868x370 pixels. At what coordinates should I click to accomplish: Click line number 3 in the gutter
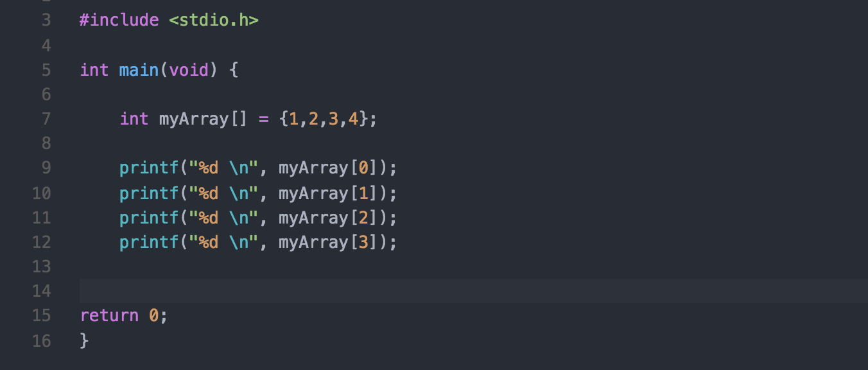click(x=46, y=20)
